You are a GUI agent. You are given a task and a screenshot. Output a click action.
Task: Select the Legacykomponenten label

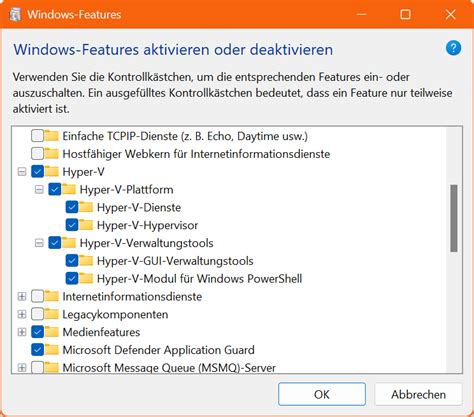pyautogui.click(x=115, y=314)
